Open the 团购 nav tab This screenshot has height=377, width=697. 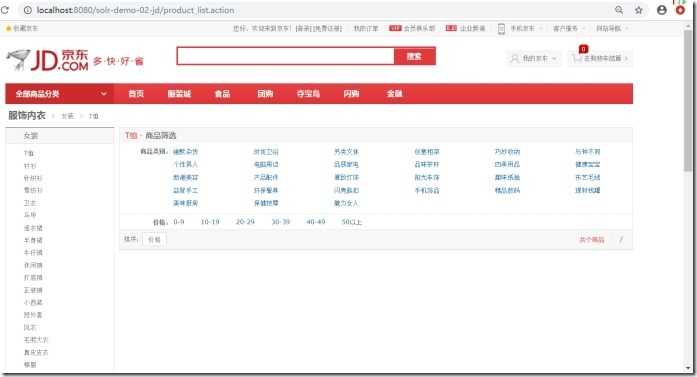point(265,94)
